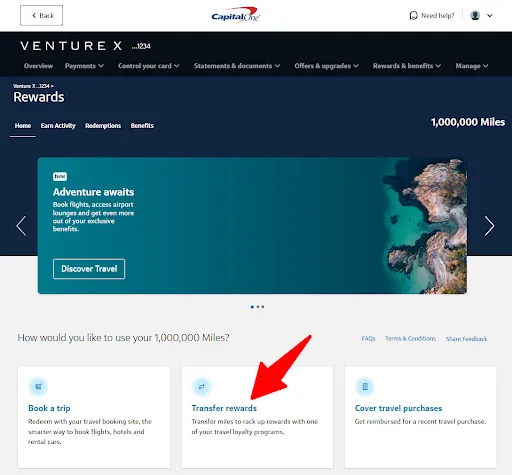Open the Terms & Conditions link
The width and height of the screenshot is (512, 475).
click(410, 339)
